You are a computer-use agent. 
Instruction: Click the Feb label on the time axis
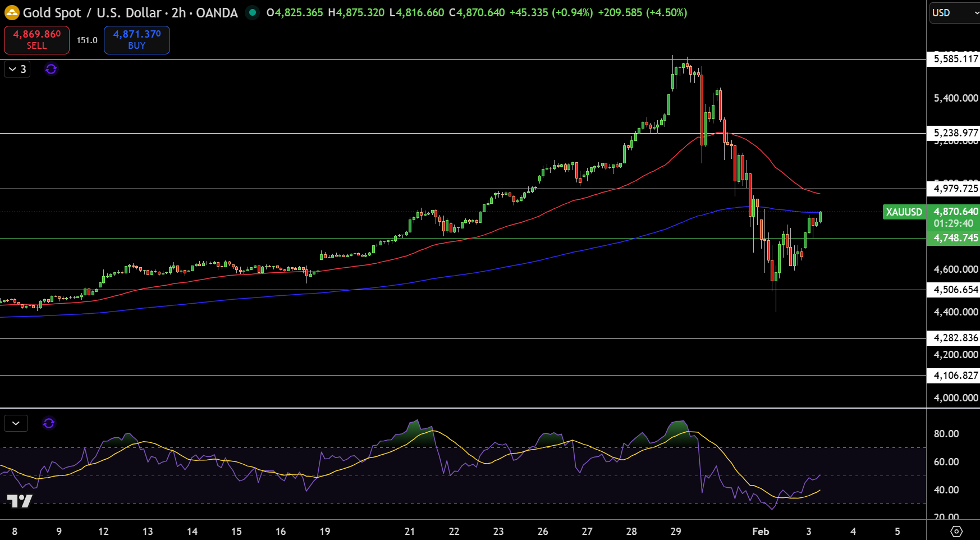coord(761,531)
